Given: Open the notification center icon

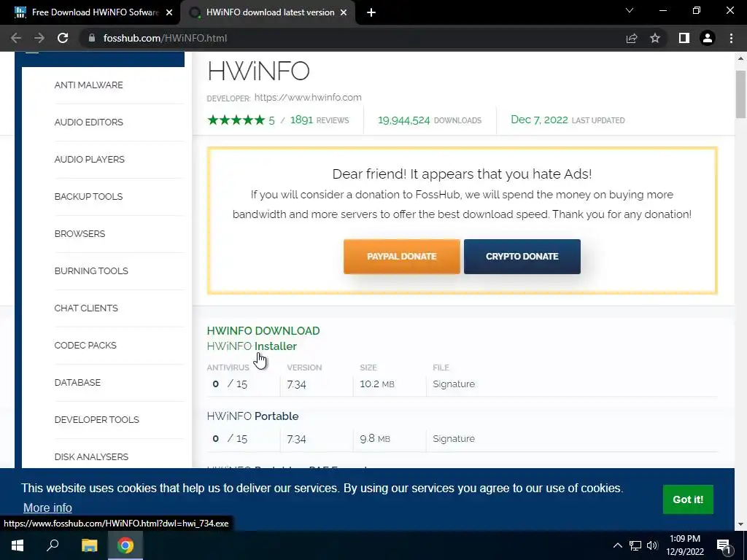Looking at the screenshot, I should pos(724,545).
